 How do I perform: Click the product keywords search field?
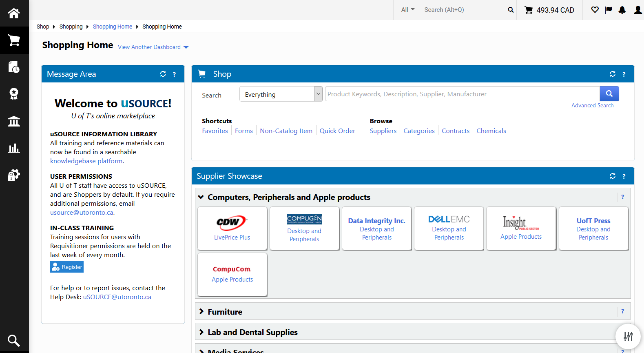[x=462, y=94]
